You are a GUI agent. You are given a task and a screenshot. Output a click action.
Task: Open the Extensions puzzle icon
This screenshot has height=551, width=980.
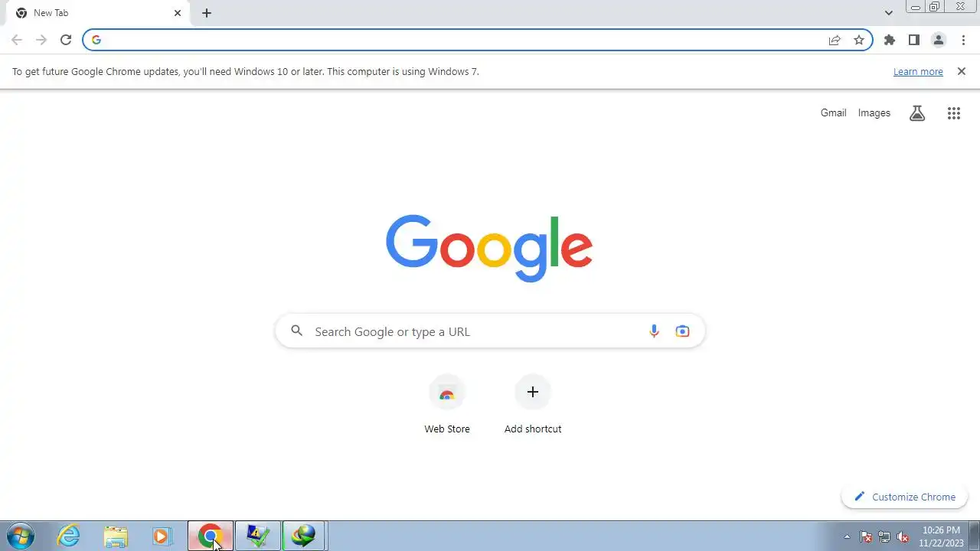coord(889,40)
